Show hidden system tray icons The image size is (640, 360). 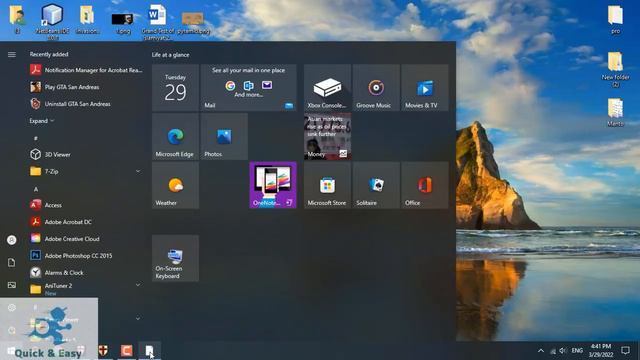tap(541, 351)
